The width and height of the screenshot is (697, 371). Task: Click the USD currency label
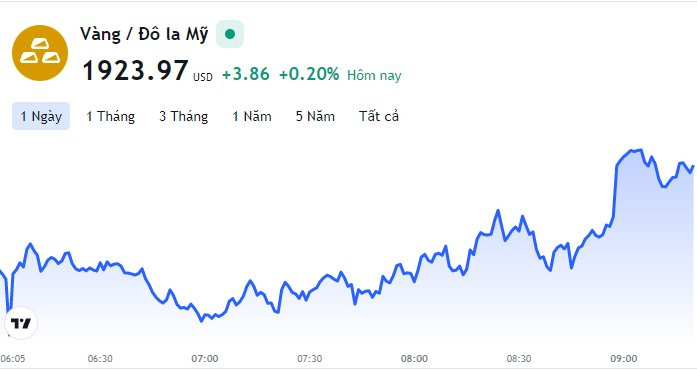(203, 77)
